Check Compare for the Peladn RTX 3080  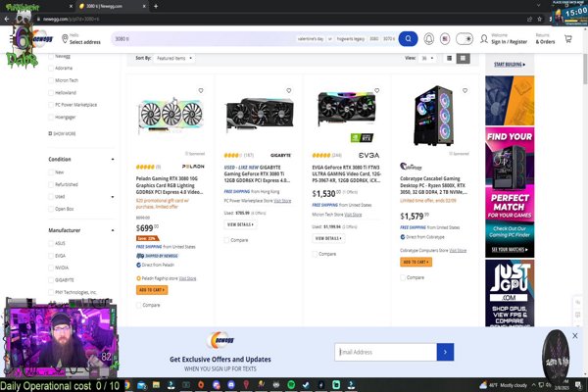click(x=139, y=305)
